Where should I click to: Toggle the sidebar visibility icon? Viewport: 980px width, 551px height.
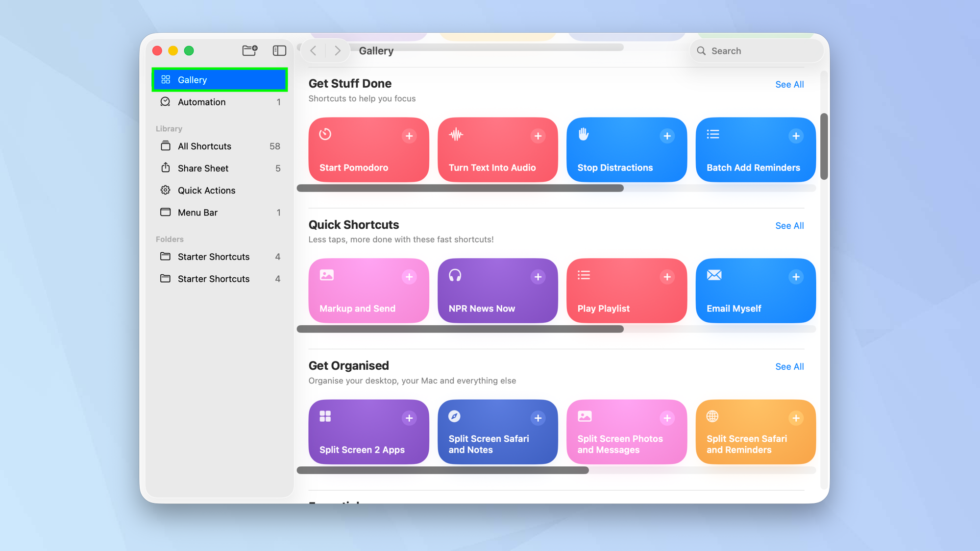click(279, 50)
